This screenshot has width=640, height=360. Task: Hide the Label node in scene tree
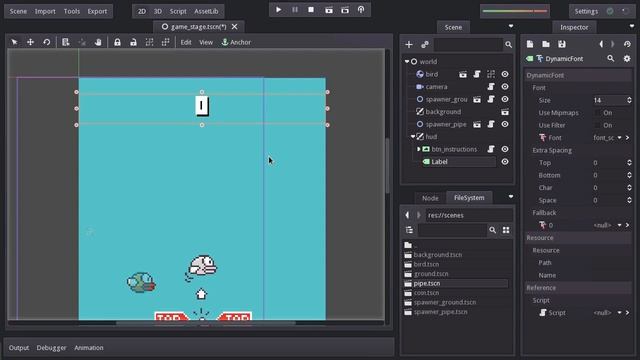tap(505, 162)
